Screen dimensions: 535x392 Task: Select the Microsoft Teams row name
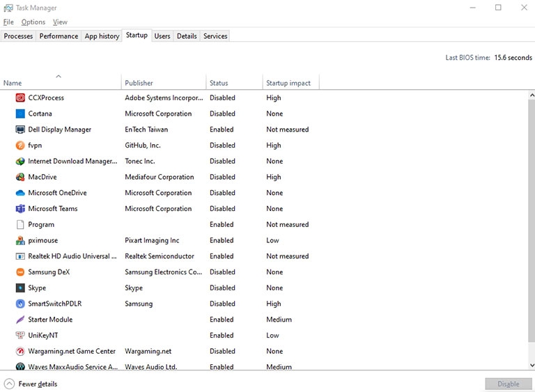pyautogui.click(x=53, y=208)
